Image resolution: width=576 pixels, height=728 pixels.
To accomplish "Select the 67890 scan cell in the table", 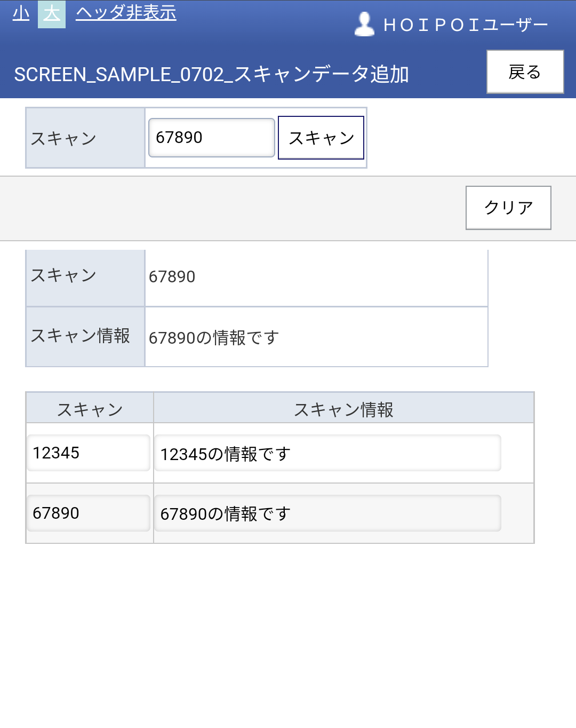I will tap(89, 513).
